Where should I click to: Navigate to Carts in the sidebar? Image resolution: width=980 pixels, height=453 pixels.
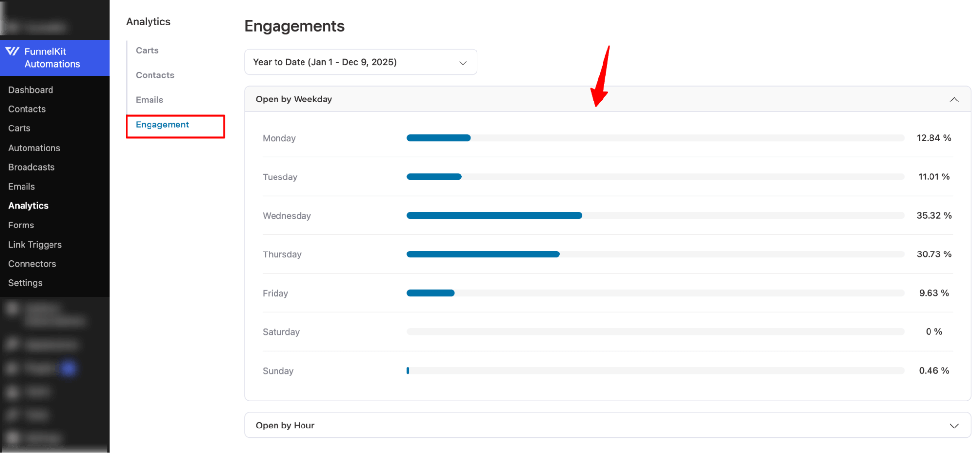point(19,128)
